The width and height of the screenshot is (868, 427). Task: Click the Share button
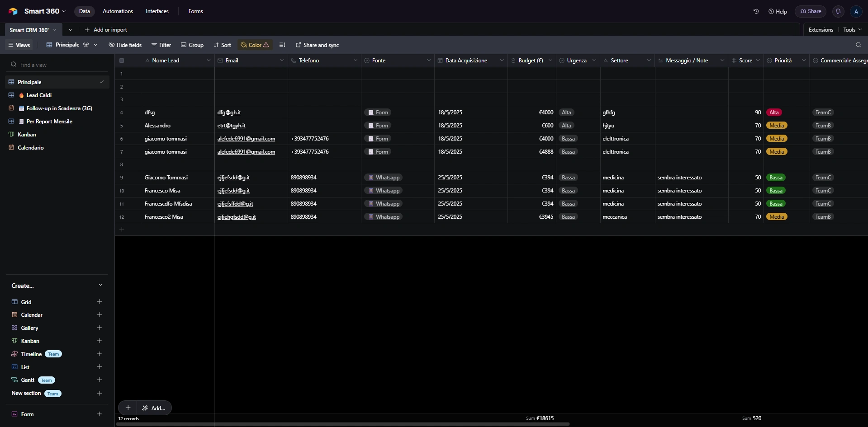point(811,11)
